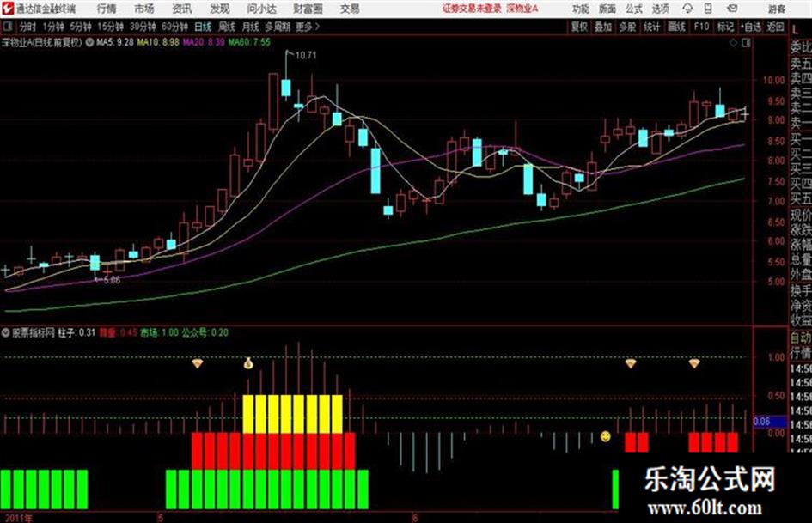812x523 pixels.
Task: Click the 通达信 red logo icon
Action: pos(7,9)
